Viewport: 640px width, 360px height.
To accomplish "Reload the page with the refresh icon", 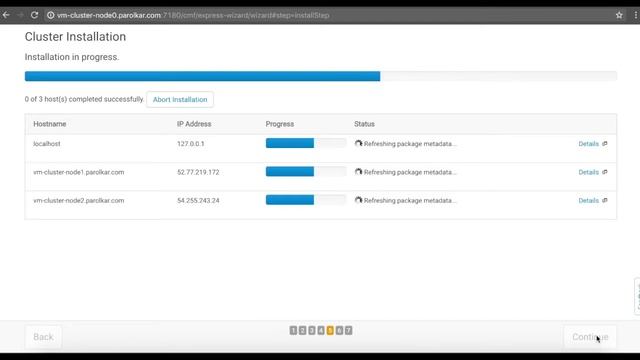I will click(x=35, y=15).
